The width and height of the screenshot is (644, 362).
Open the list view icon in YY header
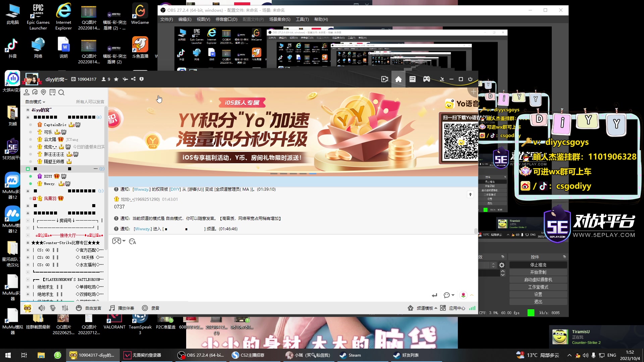pos(413,79)
